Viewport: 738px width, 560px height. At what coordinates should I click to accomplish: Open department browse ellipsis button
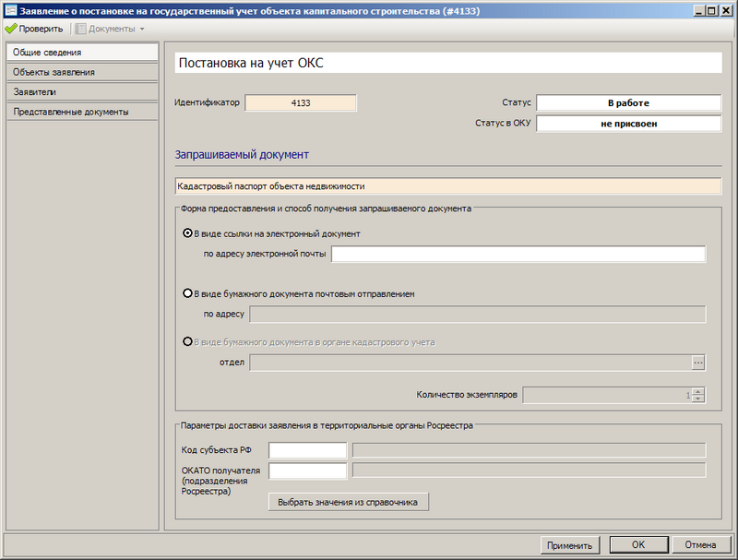click(x=698, y=363)
